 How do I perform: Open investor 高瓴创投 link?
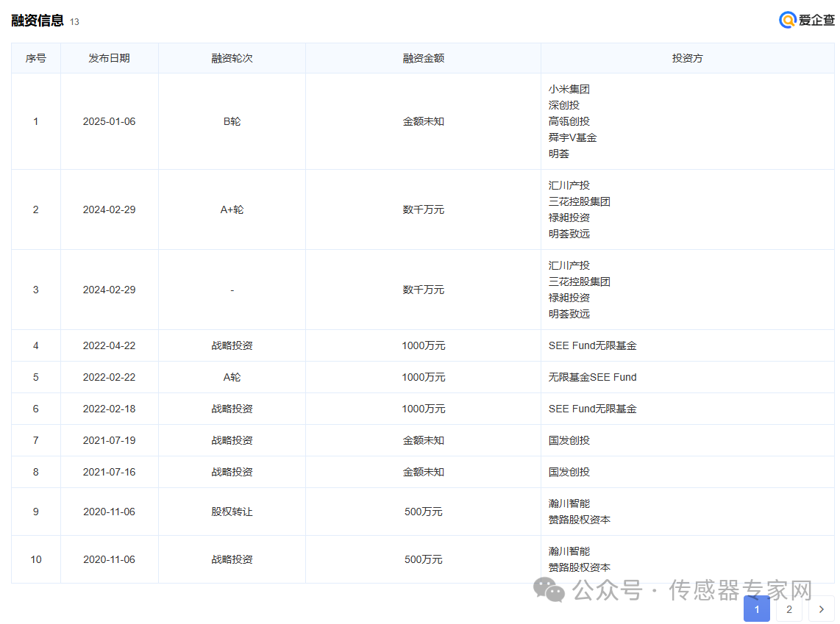(569, 121)
